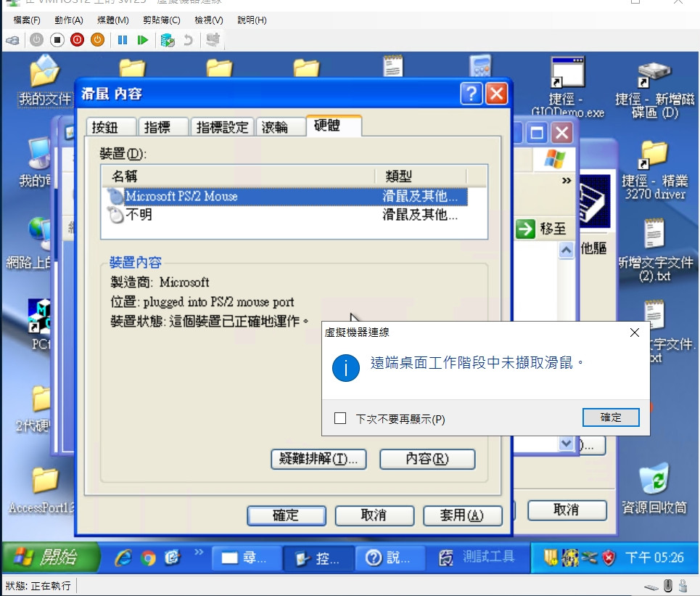Click 確定 in mouse properties dialog
This screenshot has height=596, width=700.
[x=286, y=515]
